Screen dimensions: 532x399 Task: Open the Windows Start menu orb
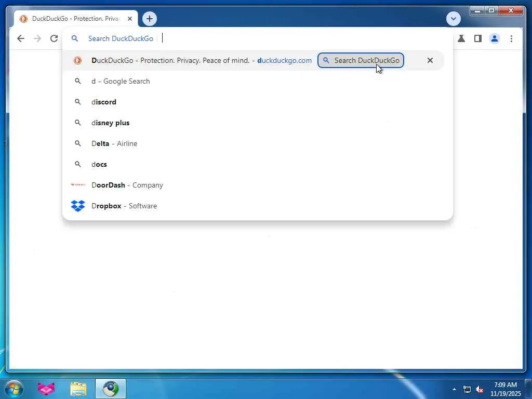point(14,389)
